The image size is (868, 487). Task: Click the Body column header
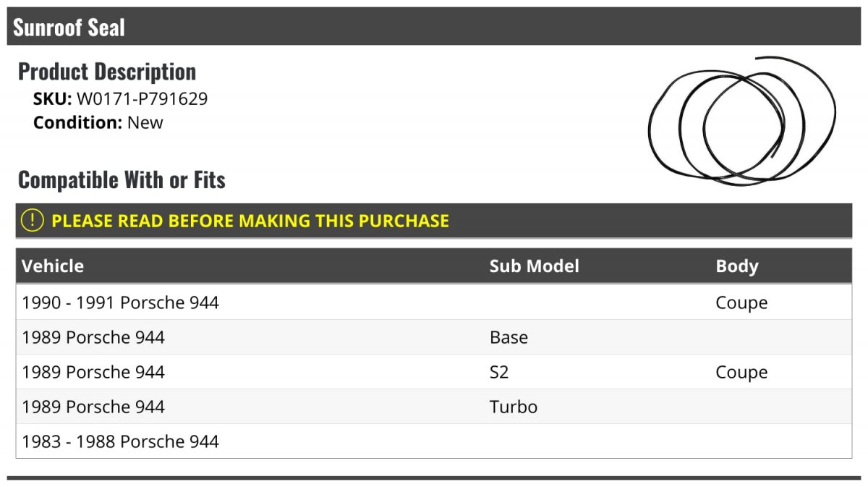coord(737,266)
